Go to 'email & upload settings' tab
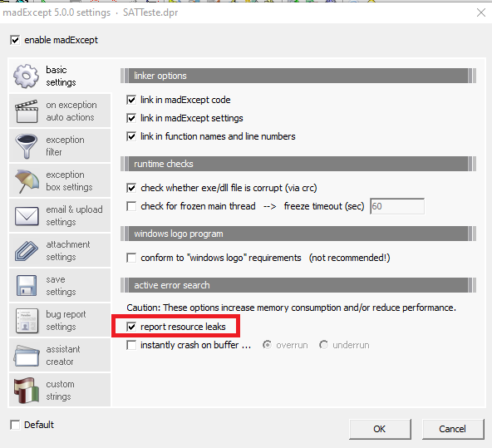Screen dimensions: 492x448 [74, 216]
